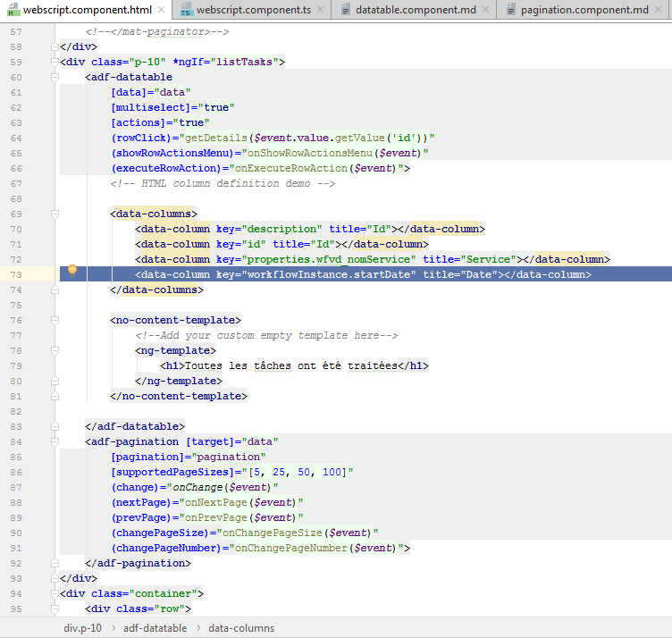Collapse the div container block on line 94
672x638 pixels.
point(55,593)
